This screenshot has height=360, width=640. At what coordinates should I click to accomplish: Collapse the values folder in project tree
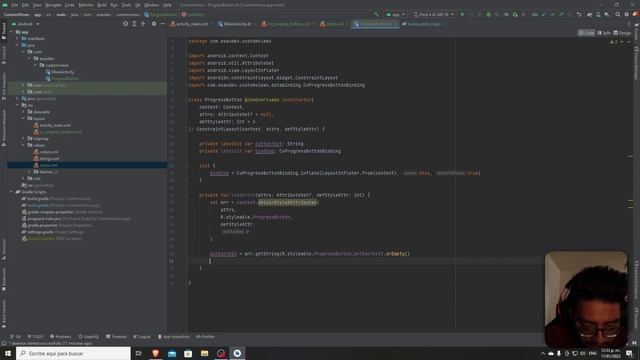pyautogui.click(x=24, y=145)
